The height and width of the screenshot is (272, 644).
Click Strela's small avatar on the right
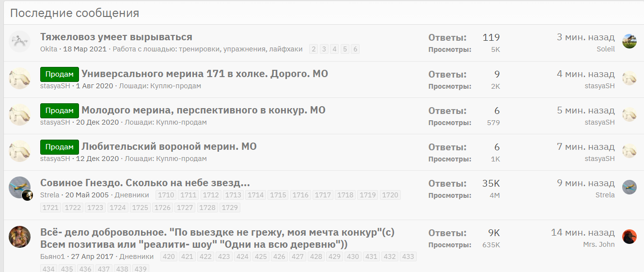pos(629,187)
